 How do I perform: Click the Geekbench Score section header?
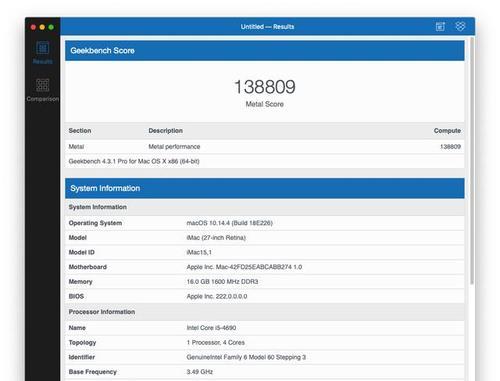(265, 51)
